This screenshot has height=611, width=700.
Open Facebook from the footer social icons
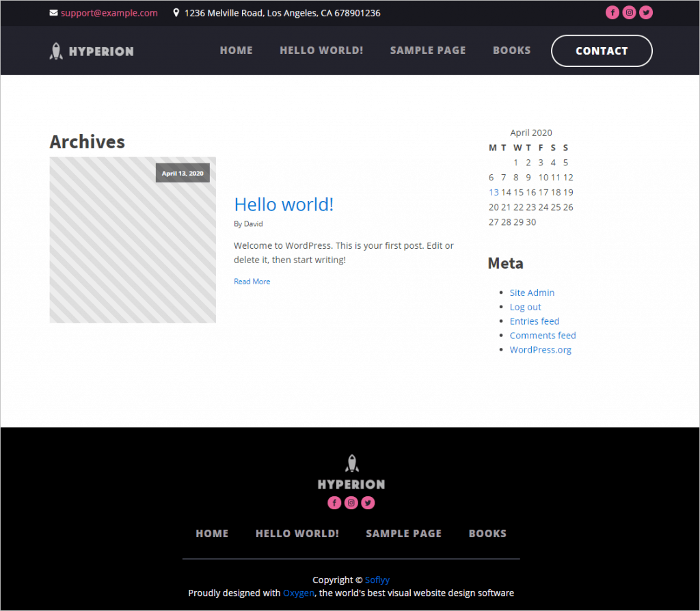tap(334, 502)
